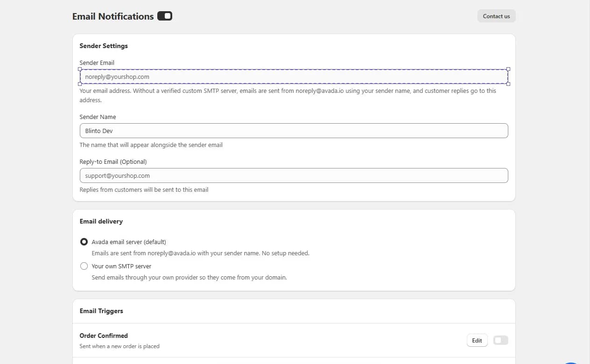The width and height of the screenshot is (590, 364).
Task: Select Avada email server (default) radio option
Action: tap(84, 242)
